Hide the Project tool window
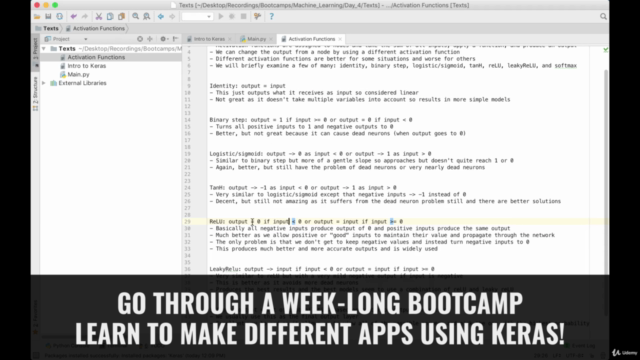 pyautogui.click(x=176, y=39)
